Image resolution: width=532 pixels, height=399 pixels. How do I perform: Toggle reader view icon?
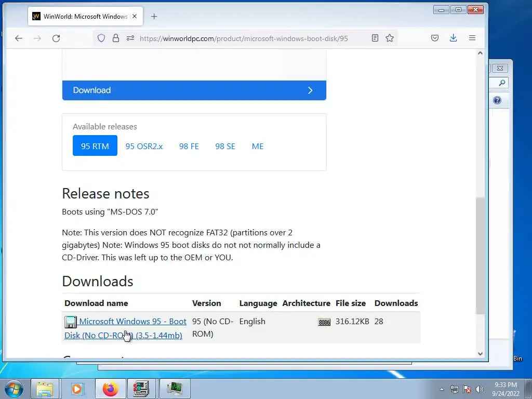[375, 38]
